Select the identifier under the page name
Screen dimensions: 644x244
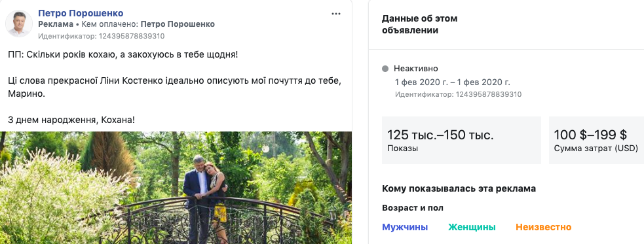[x=101, y=36]
